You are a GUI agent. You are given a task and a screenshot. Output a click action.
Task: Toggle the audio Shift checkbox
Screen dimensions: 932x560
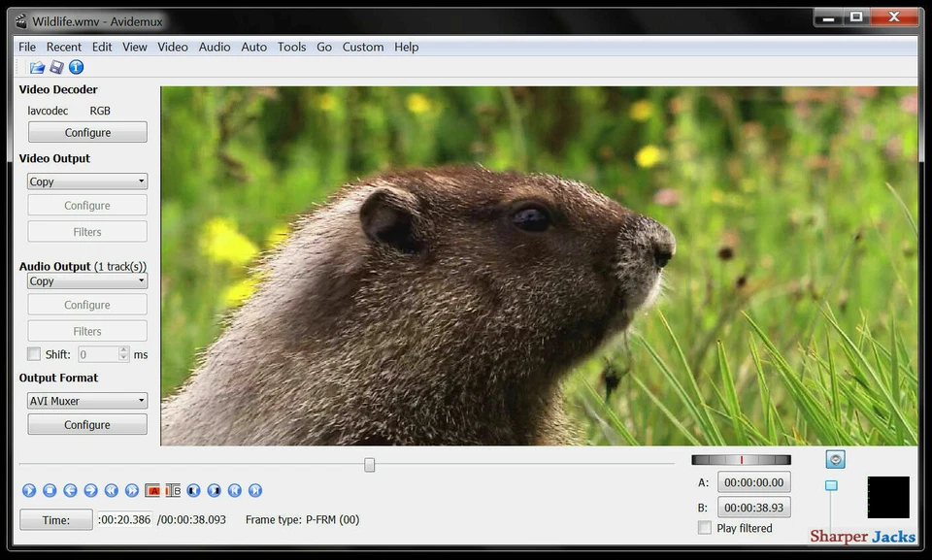33,353
